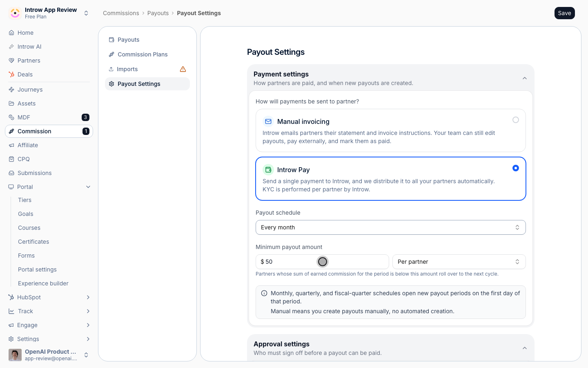Click the user avatar photo
Screen dimensions: 588x368
pos(15,355)
